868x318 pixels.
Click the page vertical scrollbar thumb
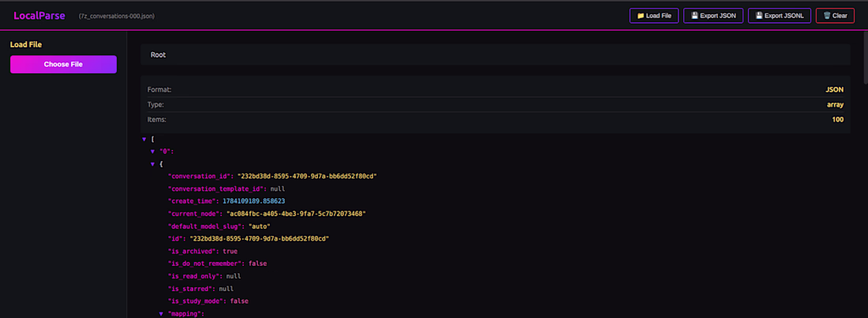click(865, 57)
